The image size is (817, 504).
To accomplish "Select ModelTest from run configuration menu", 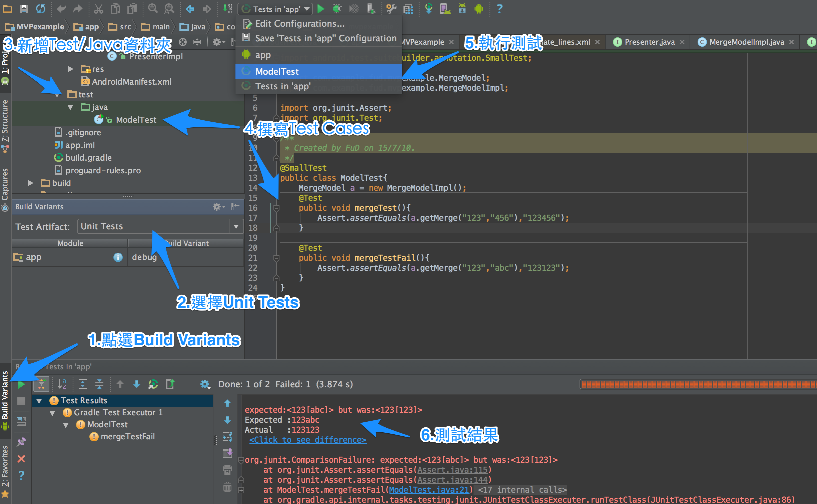I will [277, 71].
